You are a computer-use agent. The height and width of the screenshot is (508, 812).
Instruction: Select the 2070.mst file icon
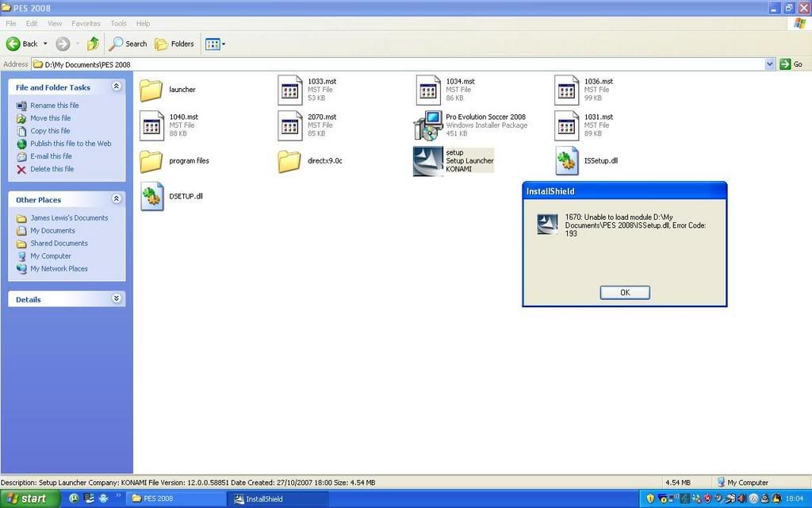pos(289,125)
